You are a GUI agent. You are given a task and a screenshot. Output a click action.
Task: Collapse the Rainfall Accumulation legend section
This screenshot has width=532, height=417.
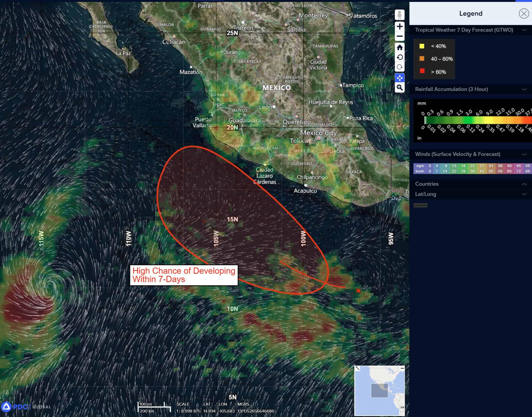pos(524,89)
